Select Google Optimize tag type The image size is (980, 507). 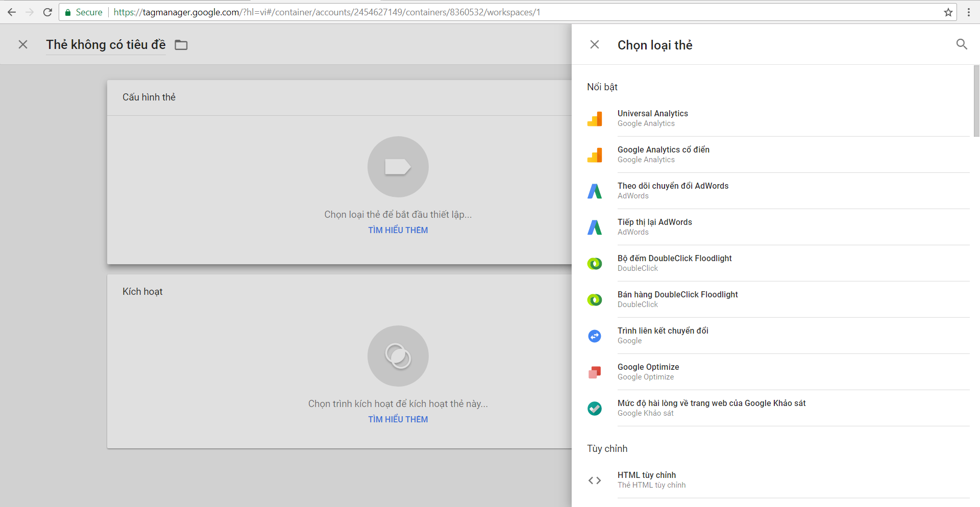click(x=778, y=372)
